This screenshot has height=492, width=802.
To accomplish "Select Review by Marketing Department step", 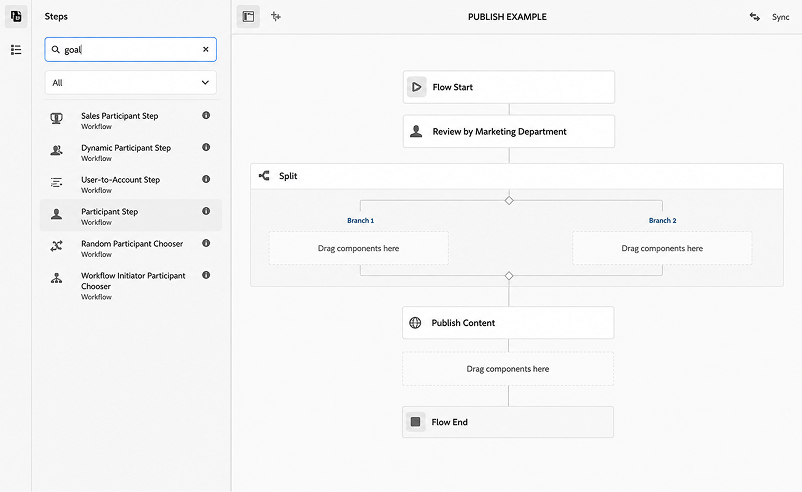I will (x=509, y=131).
